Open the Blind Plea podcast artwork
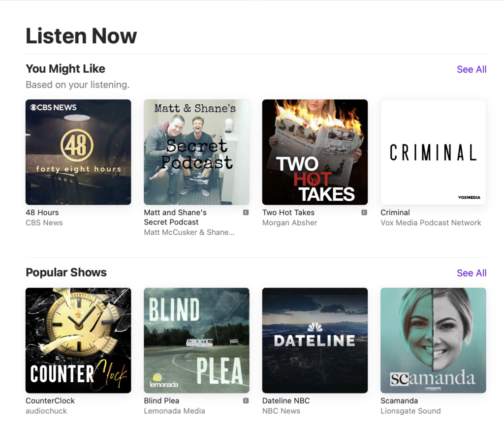The height and width of the screenshot is (429, 504). point(196,340)
